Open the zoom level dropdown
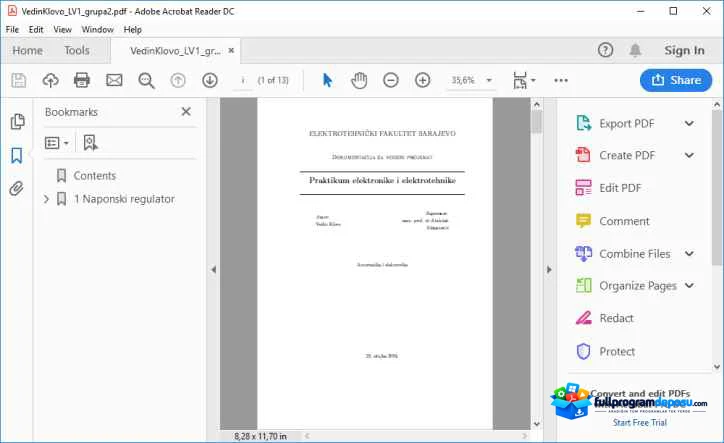Screen dimensions: 724x443 click(x=489, y=80)
